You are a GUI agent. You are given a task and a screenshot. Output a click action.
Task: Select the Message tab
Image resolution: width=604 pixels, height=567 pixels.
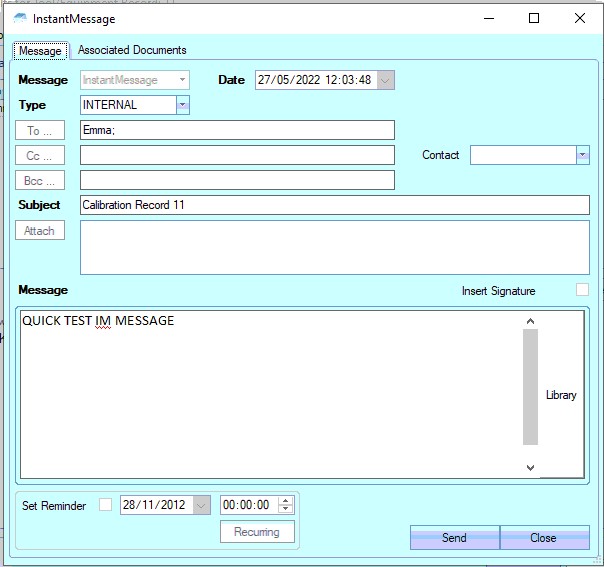click(40, 50)
